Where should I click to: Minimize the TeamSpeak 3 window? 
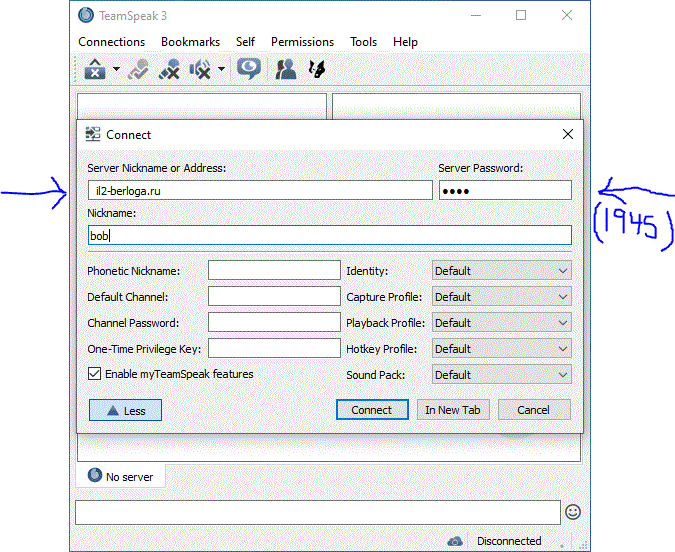click(476, 16)
